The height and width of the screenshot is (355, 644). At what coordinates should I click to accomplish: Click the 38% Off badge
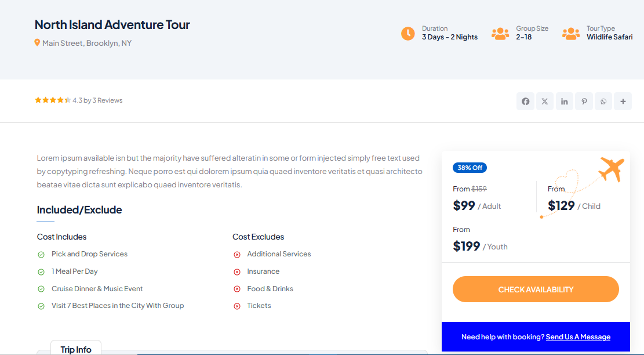point(470,168)
